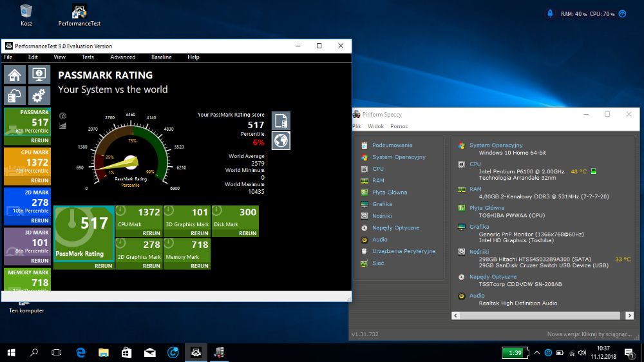Show hidden tray icons chevron

(537, 352)
